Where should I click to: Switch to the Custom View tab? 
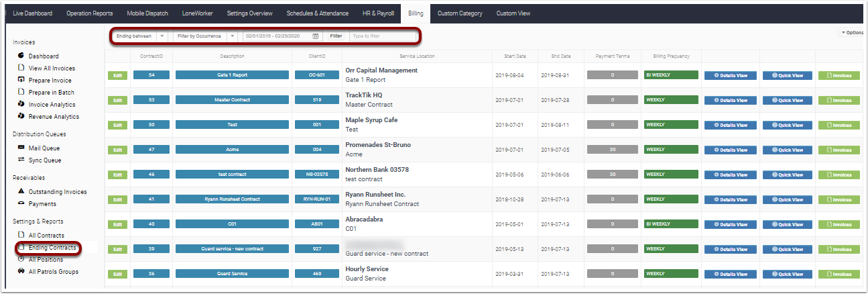pos(513,13)
